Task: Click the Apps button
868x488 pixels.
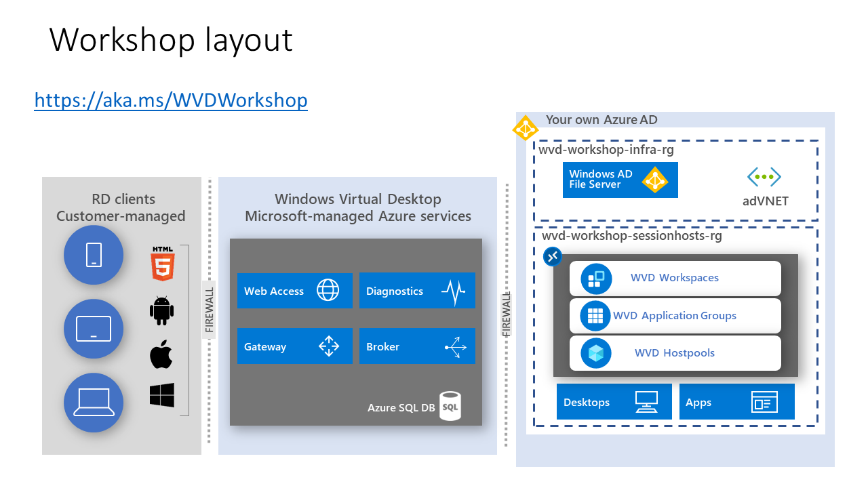Action: [x=737, y=402]
